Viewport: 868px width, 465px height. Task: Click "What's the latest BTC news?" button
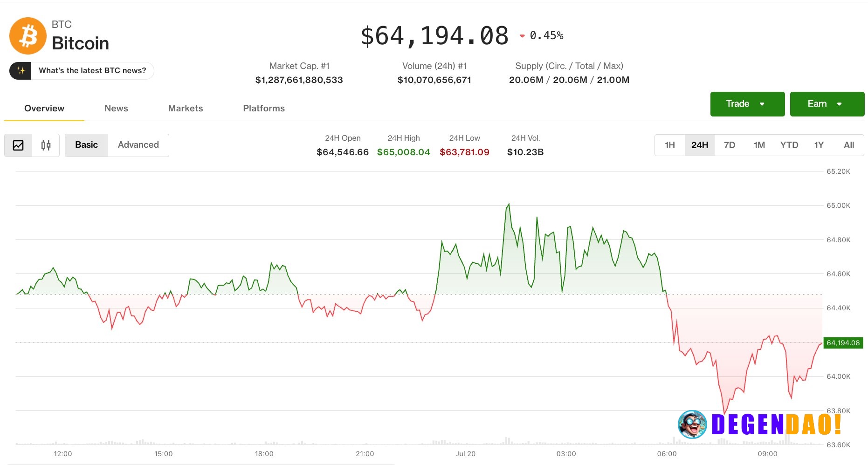82,71
